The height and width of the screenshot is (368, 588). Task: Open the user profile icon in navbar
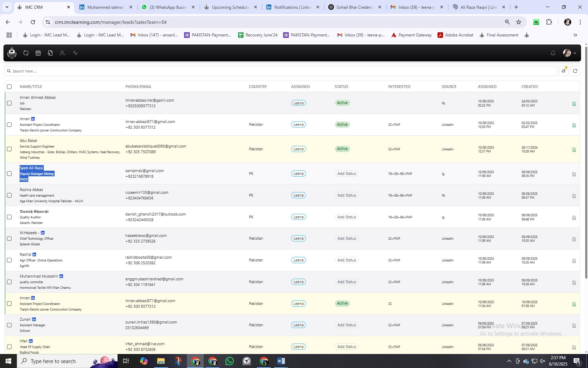pos(62,53)
